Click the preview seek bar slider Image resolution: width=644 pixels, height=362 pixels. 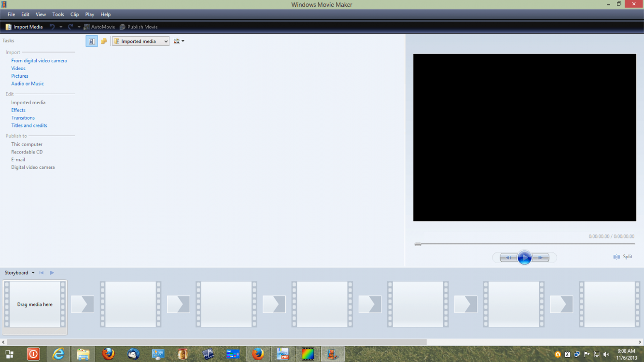tap(418, 245)
